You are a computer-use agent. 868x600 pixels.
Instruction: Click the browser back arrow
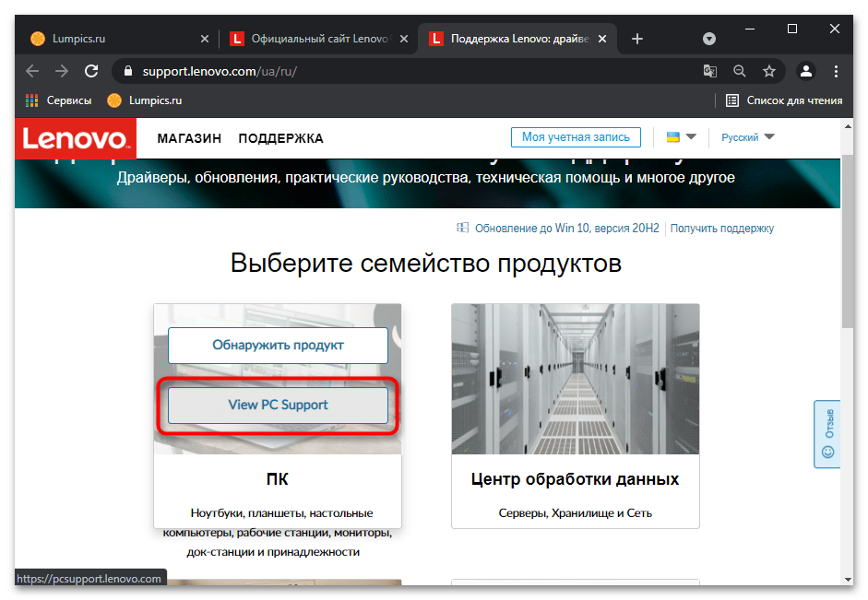tap(32, 71)
